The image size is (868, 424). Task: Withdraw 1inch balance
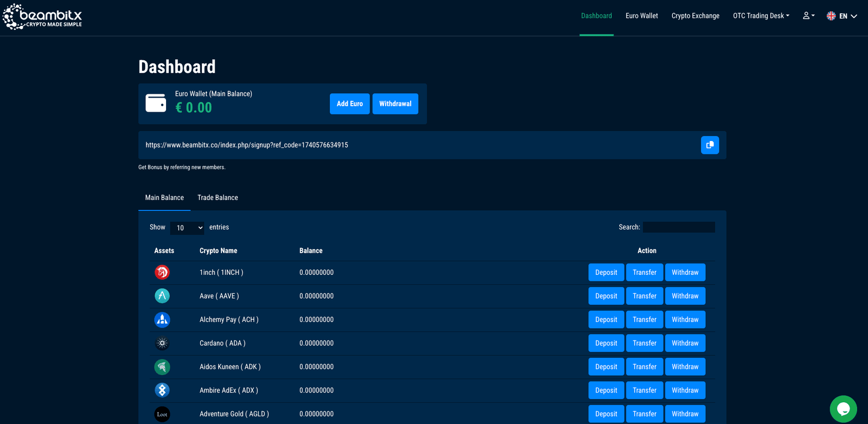(685, 272)
